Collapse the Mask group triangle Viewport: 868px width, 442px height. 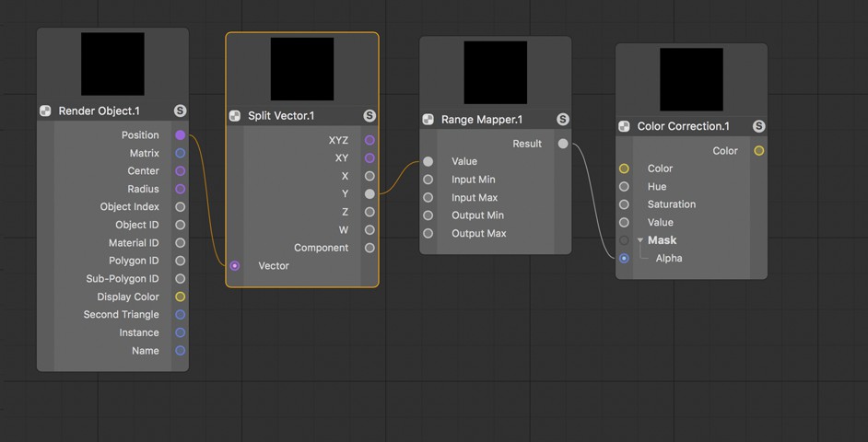pos(639,240)
